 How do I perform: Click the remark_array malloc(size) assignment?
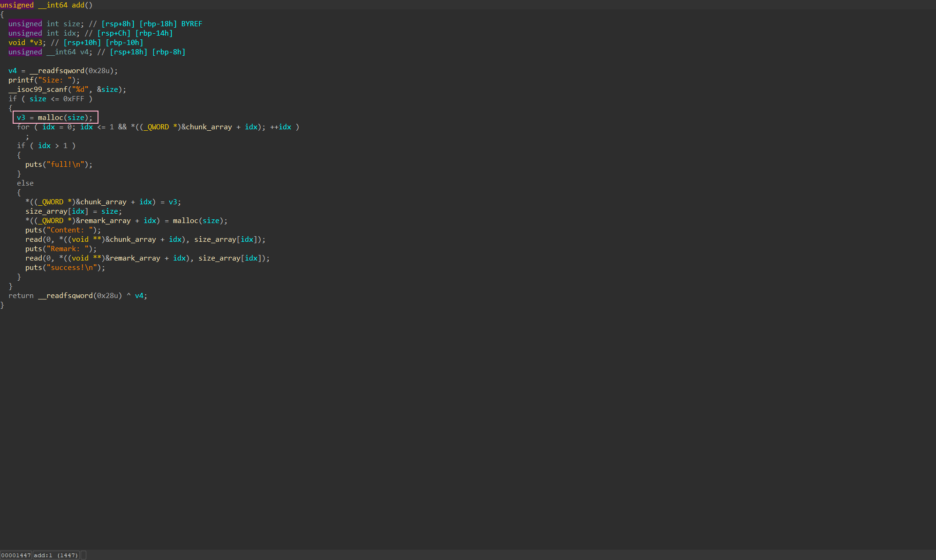point(127,221)
